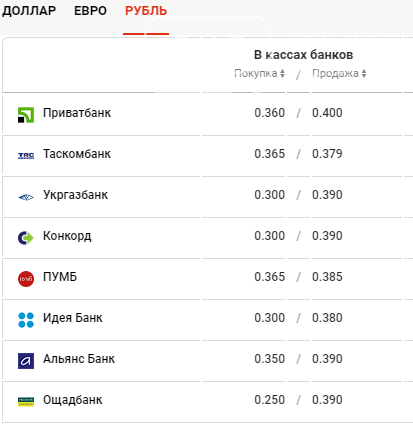The height and width of the screenshot is (424, 413).
Task: Click the Приватбанк sale rate 0.400
Action: pyautogui.click(x=327, y=113)
